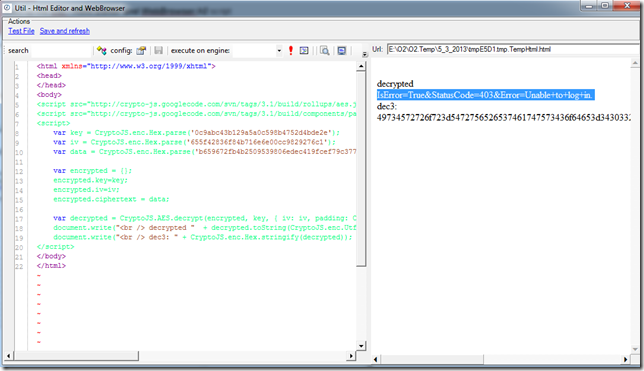Click the browser pane scroll left arrow

[375, 359]
